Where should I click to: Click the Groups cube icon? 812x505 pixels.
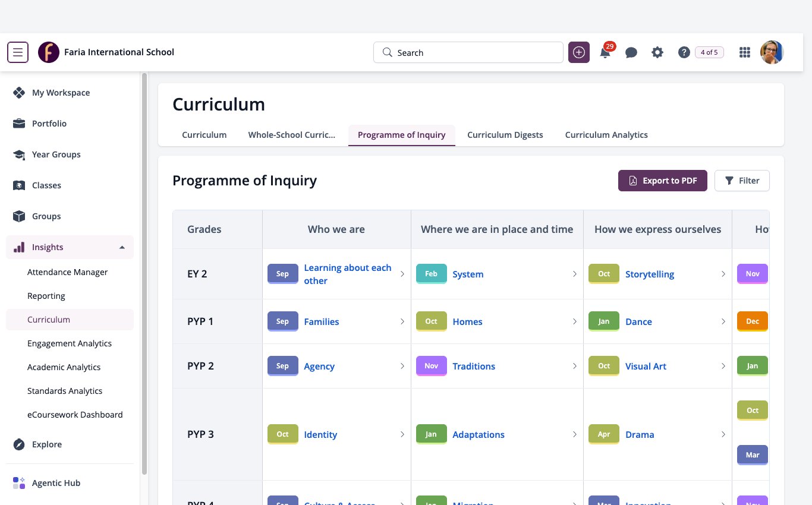[19, 216]
